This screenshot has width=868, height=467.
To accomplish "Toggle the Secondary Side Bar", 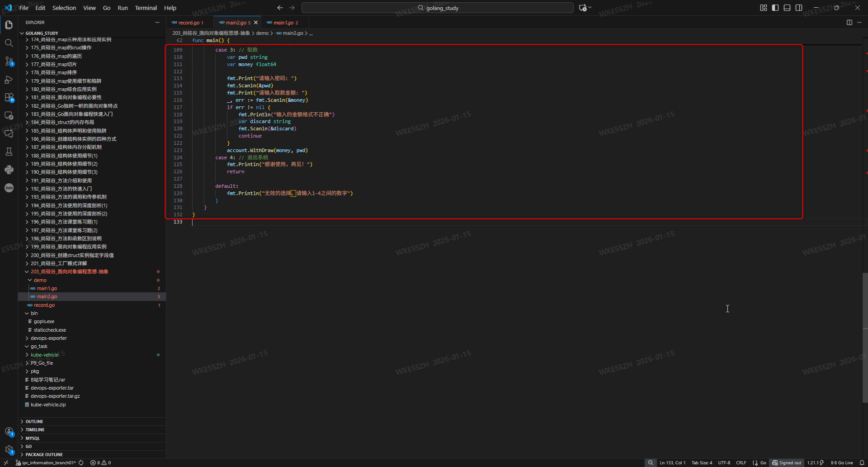I will 799,8.
